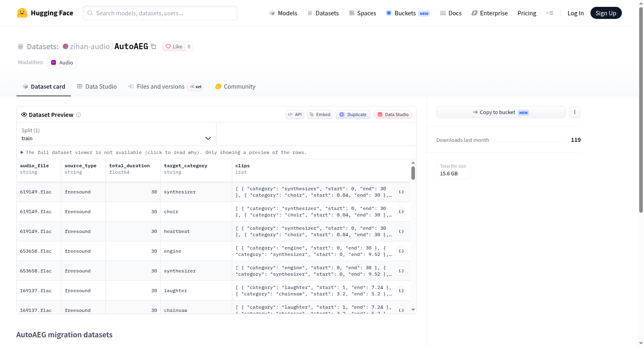Expand the full dataset viewer notice
The height and width of the screenshot is (347, 644).
point(163,152)
